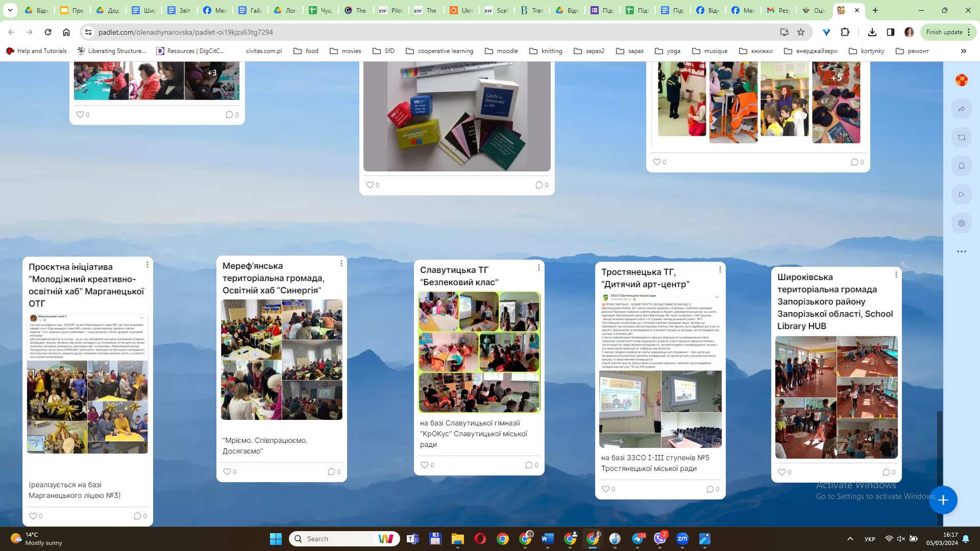This screenshot has width=980, height=551.
Task: Like the Cards for Democracy photo post
Action: click(370, 185)
